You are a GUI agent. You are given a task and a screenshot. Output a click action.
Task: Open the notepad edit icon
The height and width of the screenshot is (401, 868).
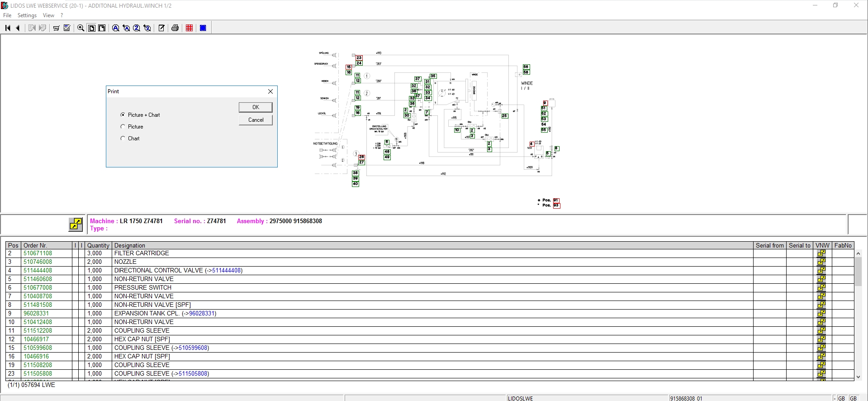161,28
